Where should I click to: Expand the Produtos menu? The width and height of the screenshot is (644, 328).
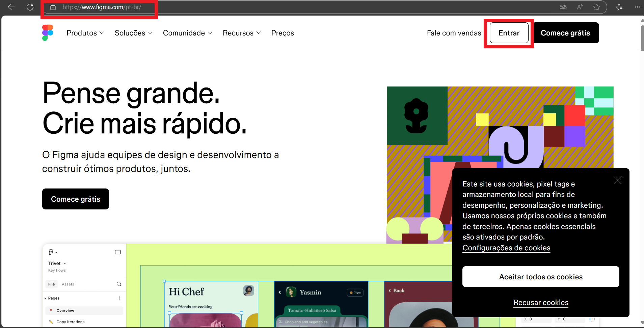click(x=85, y=33)
